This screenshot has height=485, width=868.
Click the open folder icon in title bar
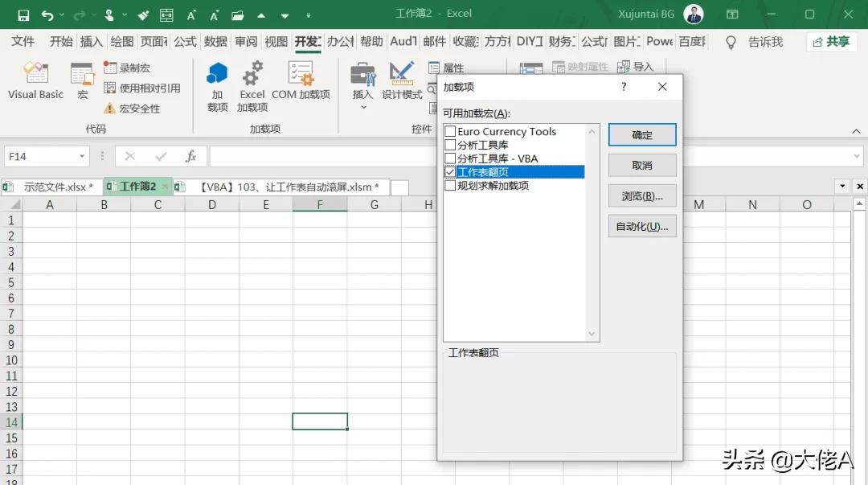[237, 15]
